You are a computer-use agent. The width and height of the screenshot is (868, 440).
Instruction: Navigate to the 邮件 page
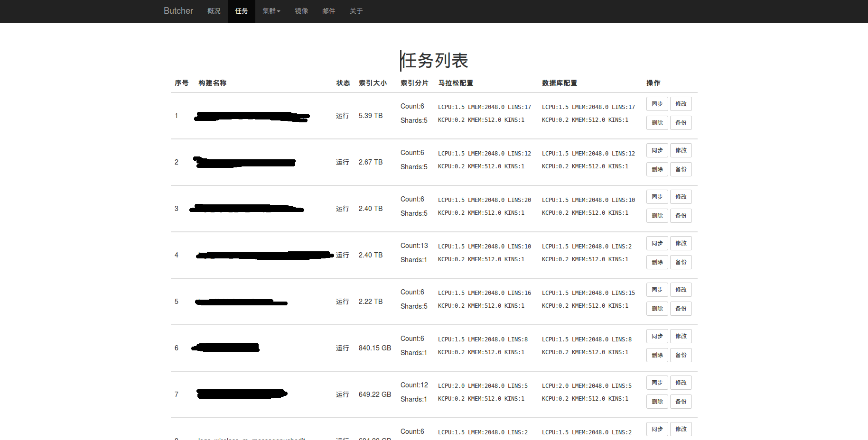328,11
